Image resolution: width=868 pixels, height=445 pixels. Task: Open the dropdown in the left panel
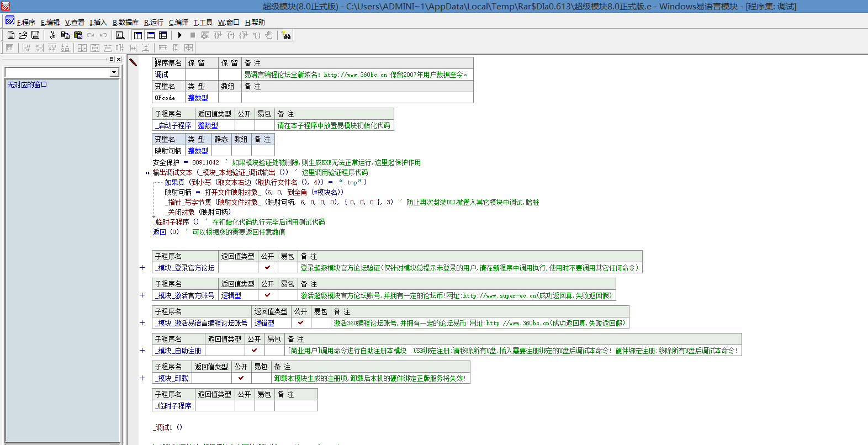tap(114, 72)
